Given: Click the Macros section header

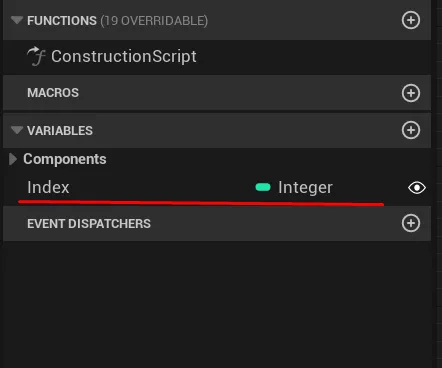Looking at the screenshot, I should point(217,93).
